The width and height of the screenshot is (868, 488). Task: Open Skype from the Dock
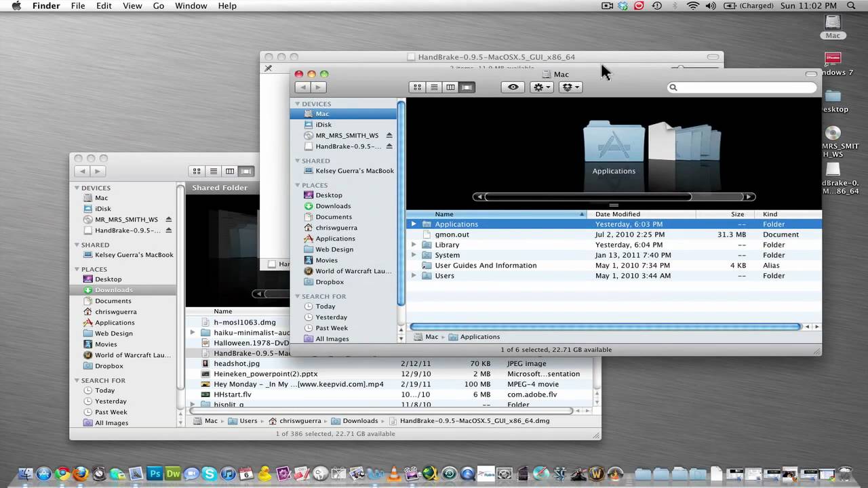pos(210,474)
